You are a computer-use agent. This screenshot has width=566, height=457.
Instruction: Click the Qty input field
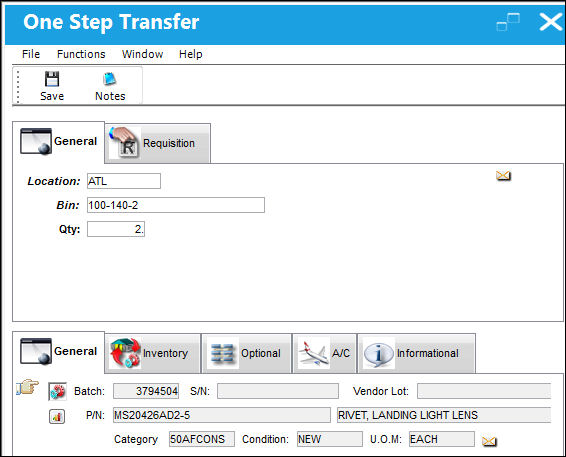coord(116,229)
